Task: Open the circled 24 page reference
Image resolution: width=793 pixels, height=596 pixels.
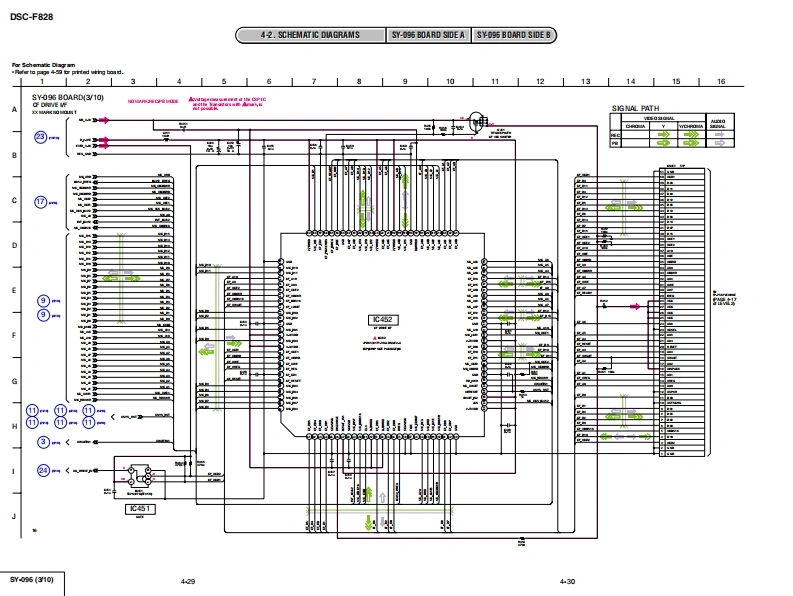Action: point(43,469)
